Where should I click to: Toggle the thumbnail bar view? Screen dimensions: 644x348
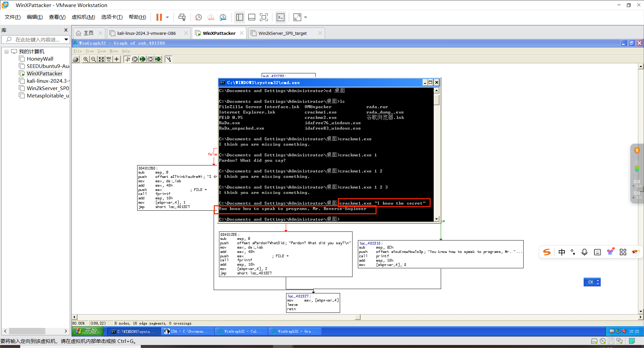252,17
